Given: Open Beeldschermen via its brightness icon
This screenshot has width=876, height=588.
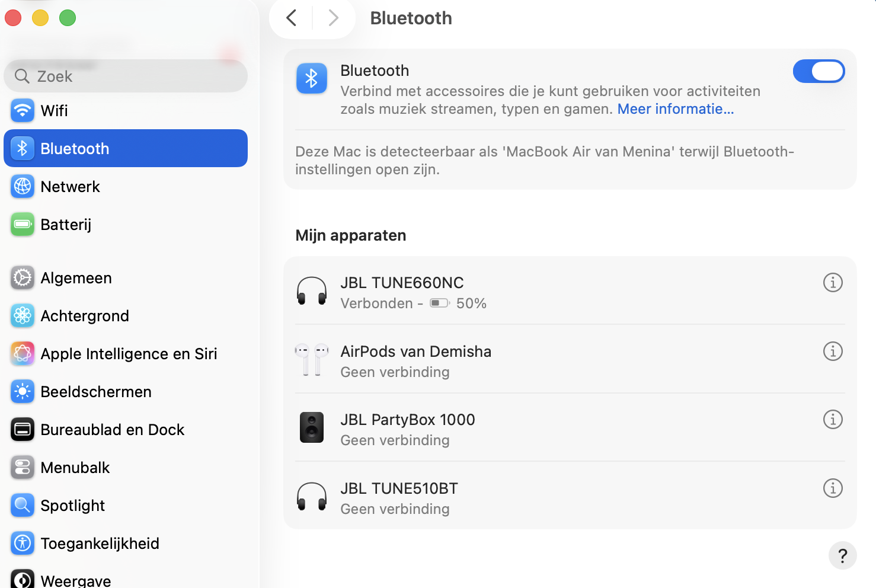Looking at the screenshot, I should click(22, 391).
